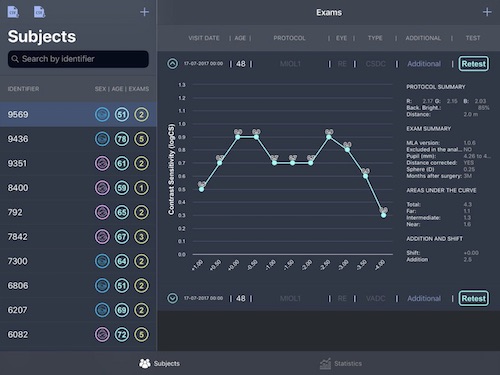This screenshot has width=500, height=375.
Task: Click the chart point at +1.00 defocus
Action: coord(201,189)
